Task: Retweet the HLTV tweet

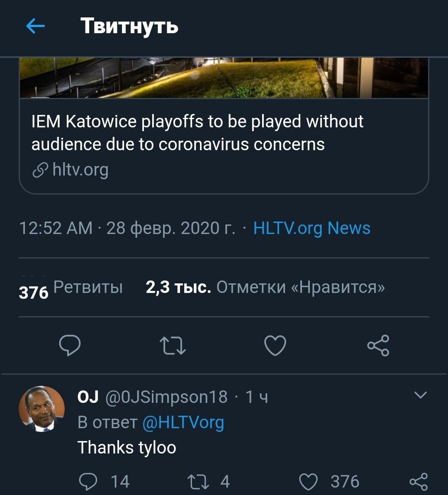Action: click(x=173, y=346)
